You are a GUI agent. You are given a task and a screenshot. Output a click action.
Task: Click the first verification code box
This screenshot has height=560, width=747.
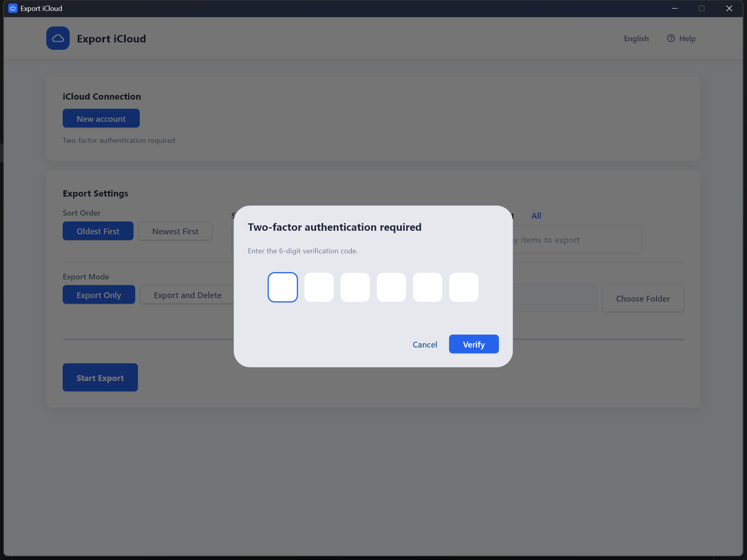(x=283, y=287)
